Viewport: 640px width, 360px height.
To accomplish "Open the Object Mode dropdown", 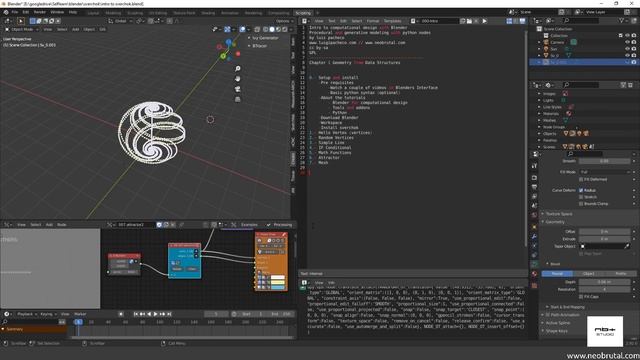I will 21,29.
